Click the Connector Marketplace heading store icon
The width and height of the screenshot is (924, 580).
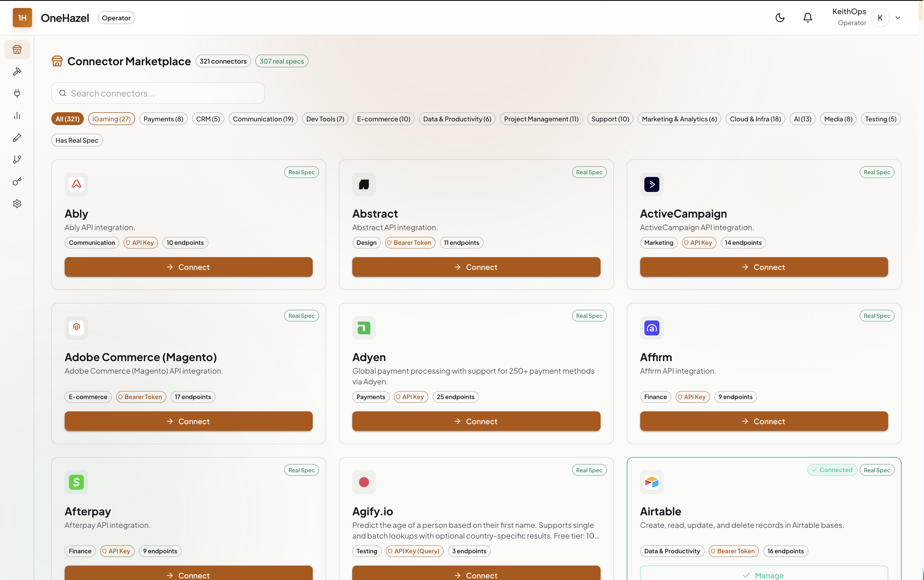click(57, 61)
